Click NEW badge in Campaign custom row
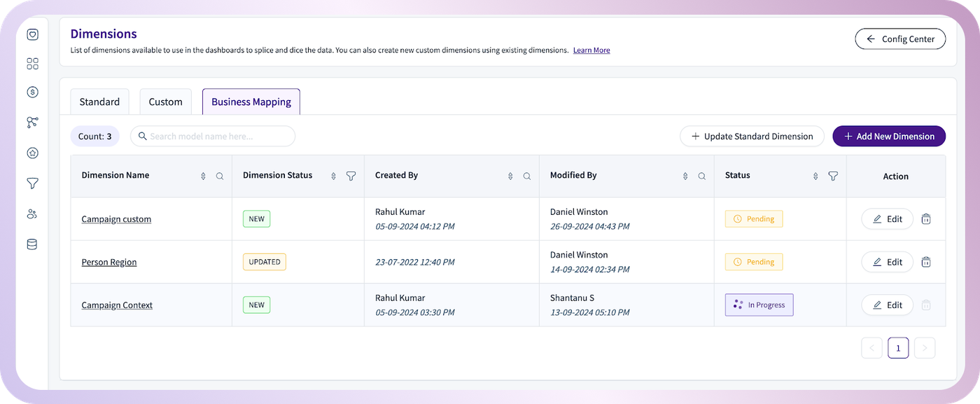The height and width of the screenshot is (404, 980). (x=257, y=219)
